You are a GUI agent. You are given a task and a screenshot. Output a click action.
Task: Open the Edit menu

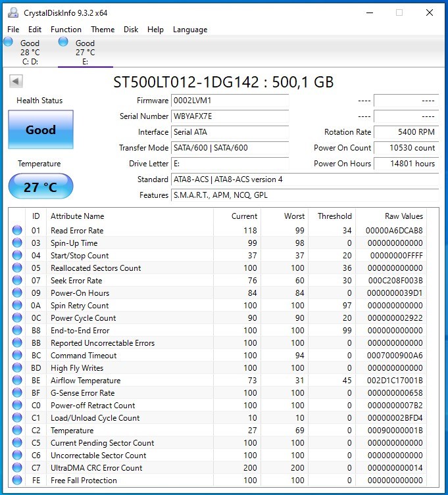35,30
